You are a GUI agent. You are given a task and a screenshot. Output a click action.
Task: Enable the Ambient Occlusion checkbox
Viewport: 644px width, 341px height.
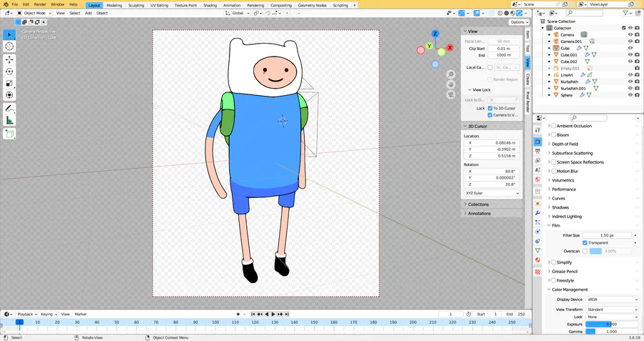(x=554, y=126)
